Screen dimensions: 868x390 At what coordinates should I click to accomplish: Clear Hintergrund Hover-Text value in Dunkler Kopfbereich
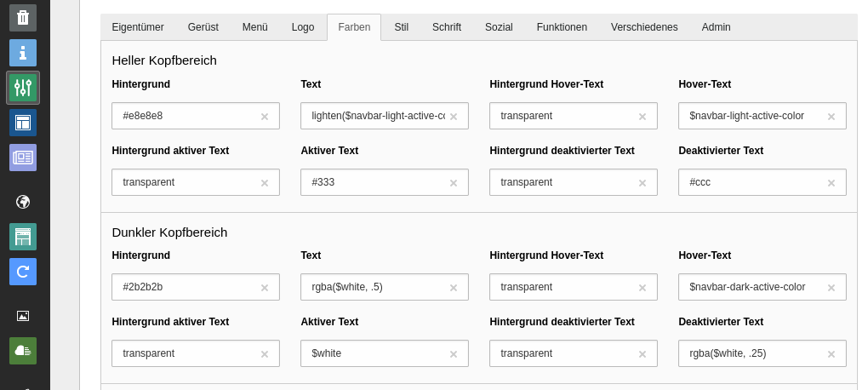642,288
